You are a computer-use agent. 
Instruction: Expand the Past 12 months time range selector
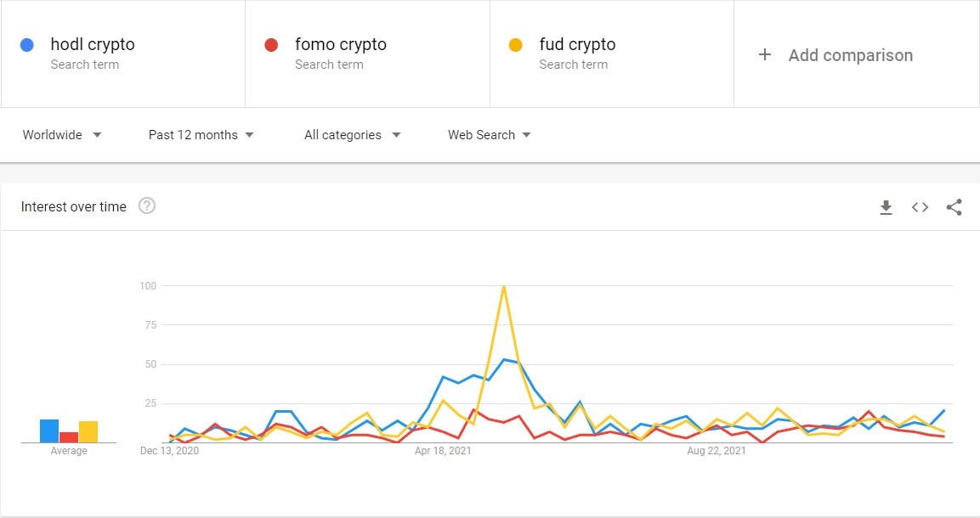(201, 134)
